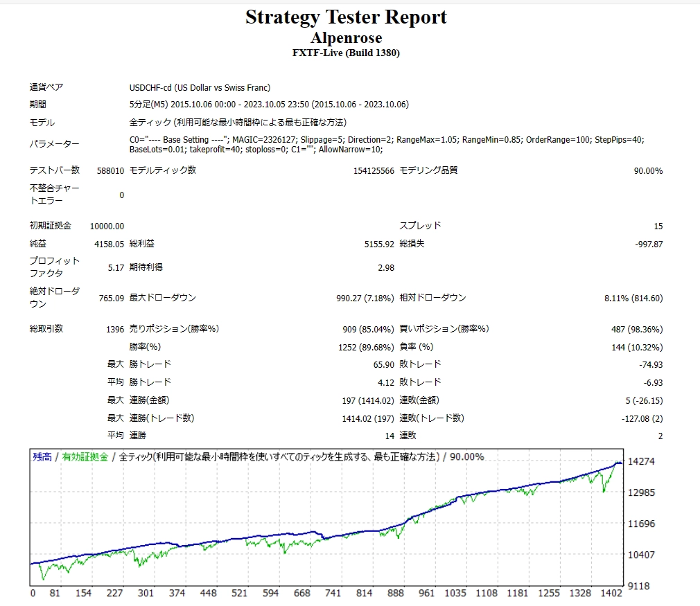Select the short positions 909 (85.04%) figure

click(x=368, y=330)
